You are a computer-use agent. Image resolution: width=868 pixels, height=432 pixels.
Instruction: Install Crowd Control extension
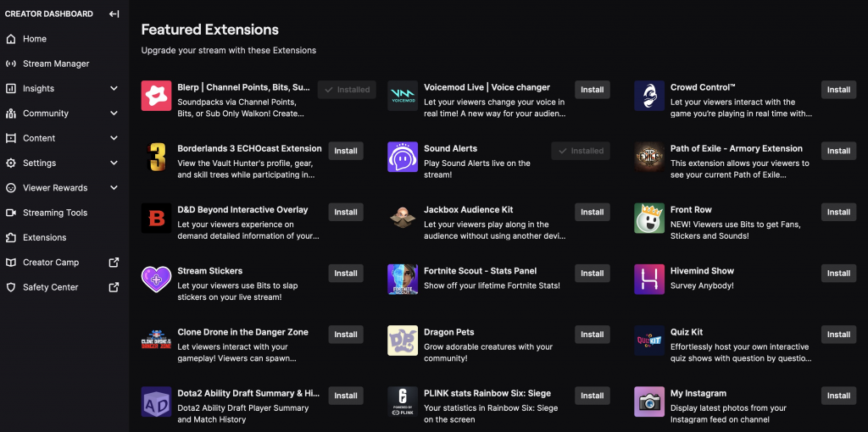coord(838,90)
